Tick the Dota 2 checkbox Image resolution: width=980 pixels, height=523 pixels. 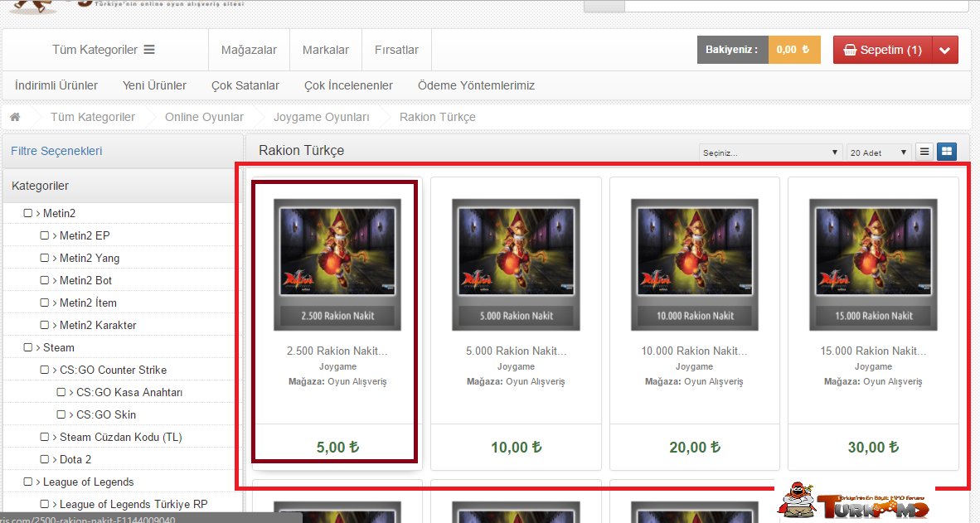point(45,459)
